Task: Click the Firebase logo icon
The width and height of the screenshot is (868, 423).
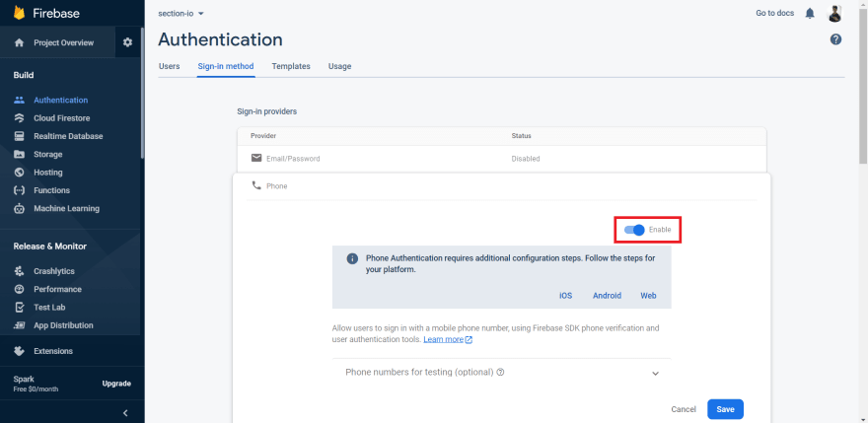Action: point(20,13)
